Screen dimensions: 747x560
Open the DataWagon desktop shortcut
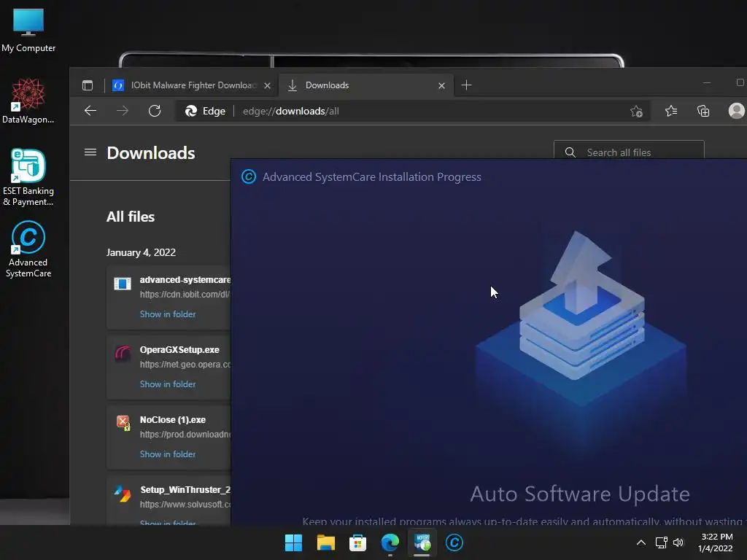(x=28, y=101)
